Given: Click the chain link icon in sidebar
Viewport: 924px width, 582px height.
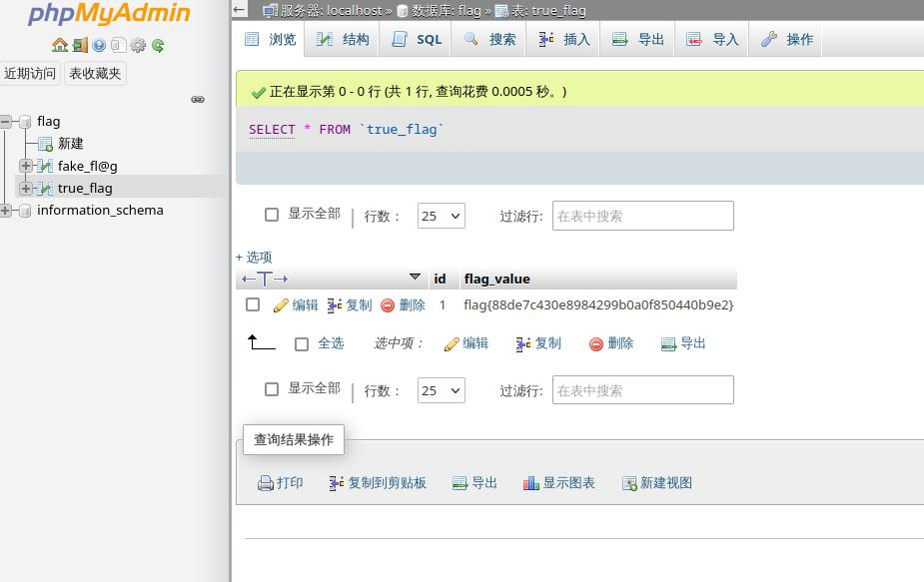Looking at the screenshot, I should 198,99.
